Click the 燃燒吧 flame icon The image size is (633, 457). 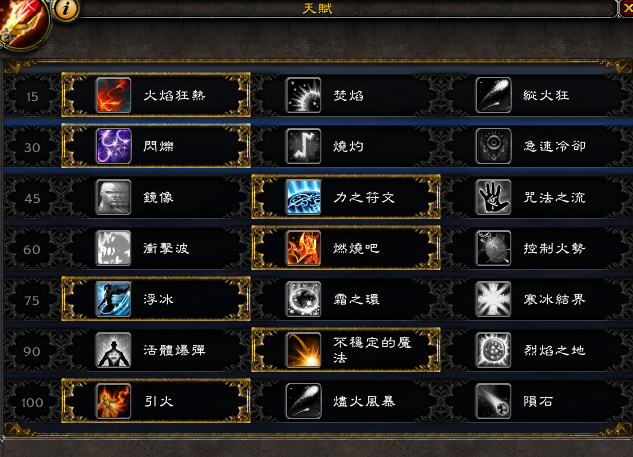(304, 248)
